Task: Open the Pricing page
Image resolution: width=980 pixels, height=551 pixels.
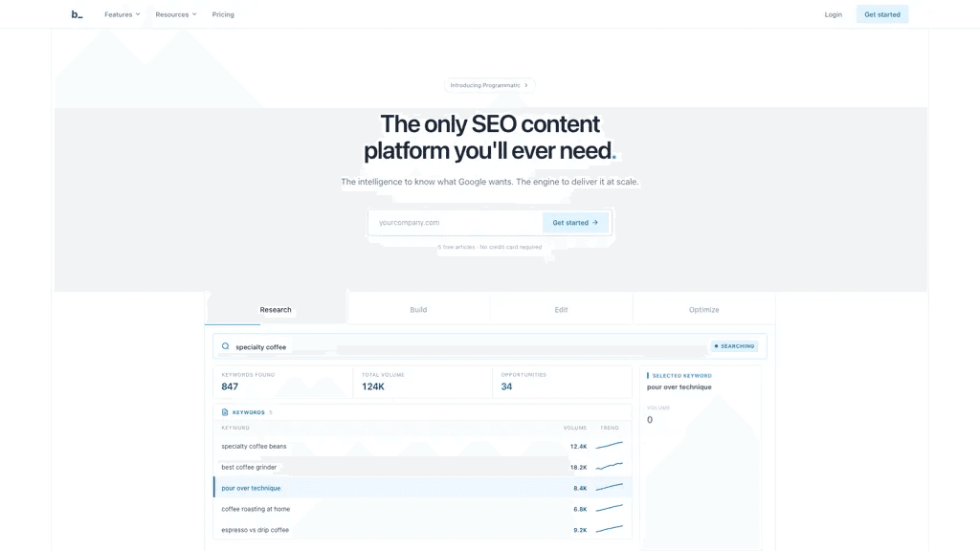Action: coord(223,14)
